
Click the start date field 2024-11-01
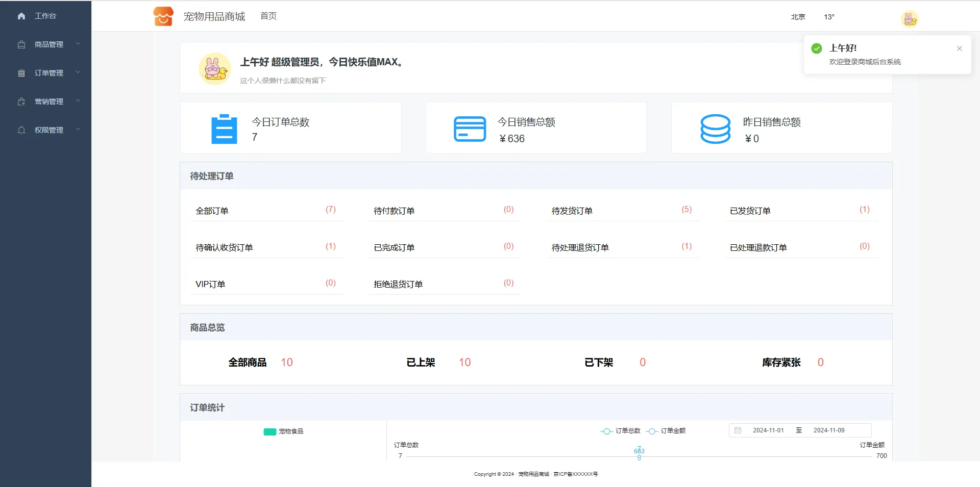point(768,430)
